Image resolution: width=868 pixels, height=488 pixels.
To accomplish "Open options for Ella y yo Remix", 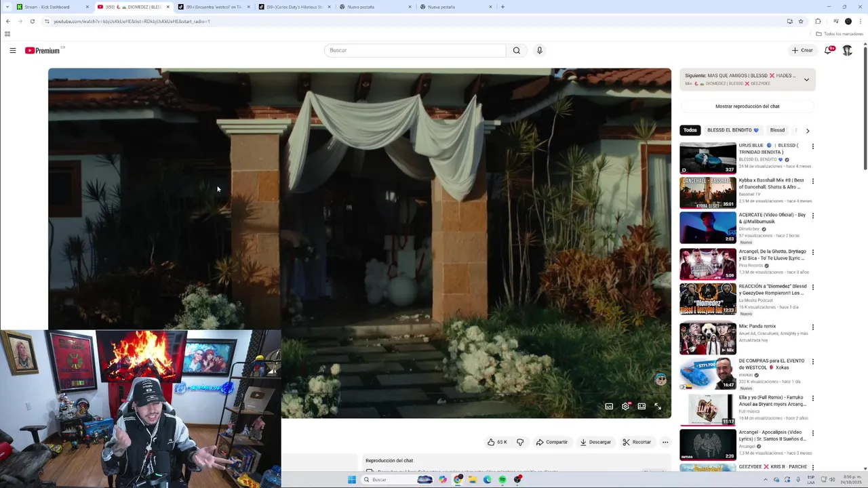I will tap(812, 398).
